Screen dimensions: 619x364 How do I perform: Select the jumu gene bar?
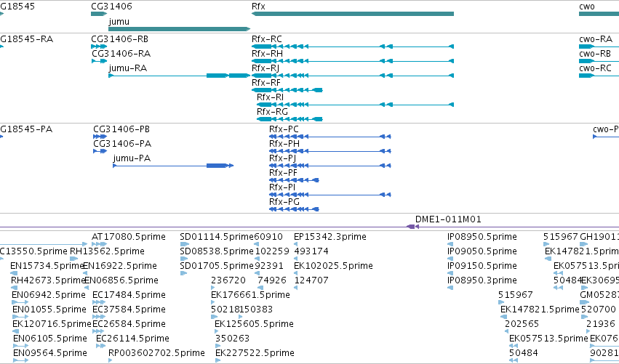pyautogui.click(x=179, y=29)
